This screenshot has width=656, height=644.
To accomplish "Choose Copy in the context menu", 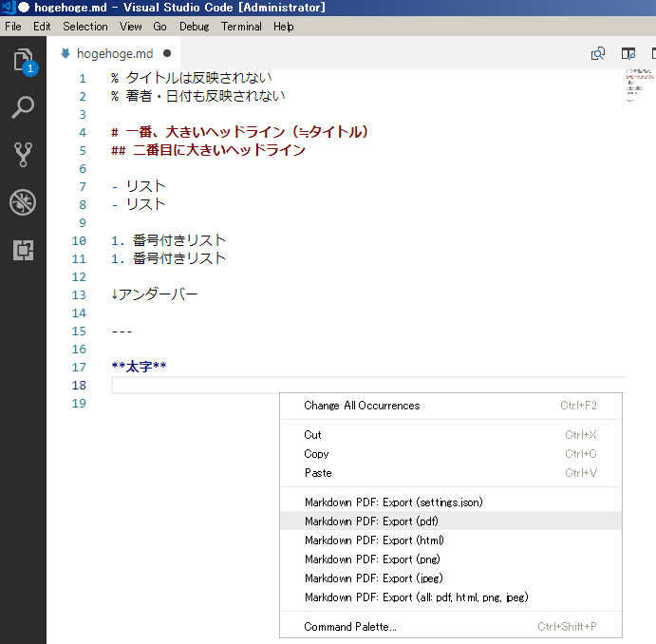I will pyautogui.click(x=451, y=454).
